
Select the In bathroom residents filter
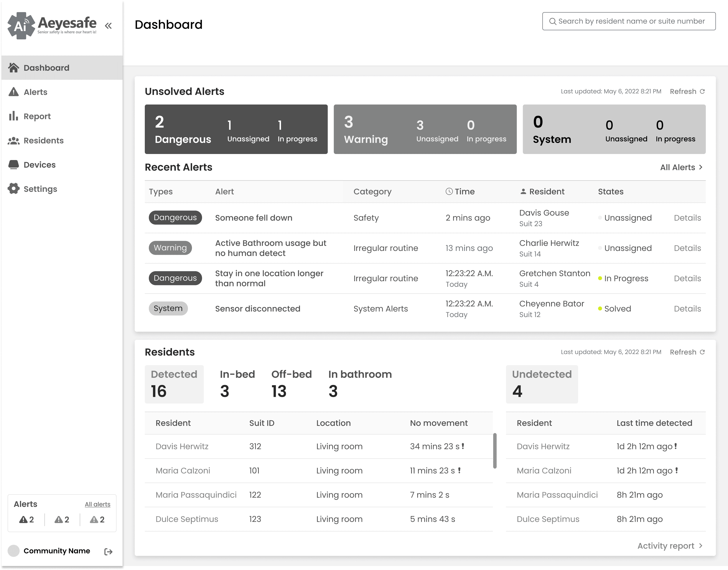click(x=360, y=384)
